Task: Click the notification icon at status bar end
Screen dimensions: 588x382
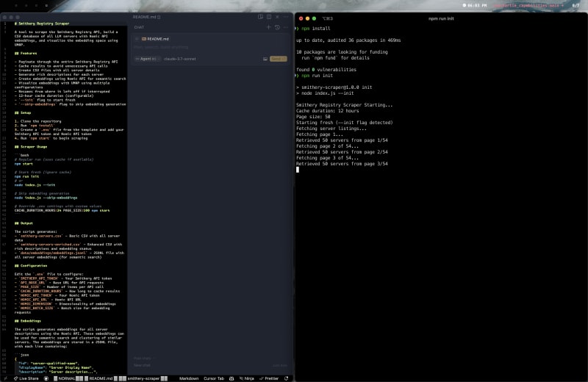Action: (x=286, y=378)
